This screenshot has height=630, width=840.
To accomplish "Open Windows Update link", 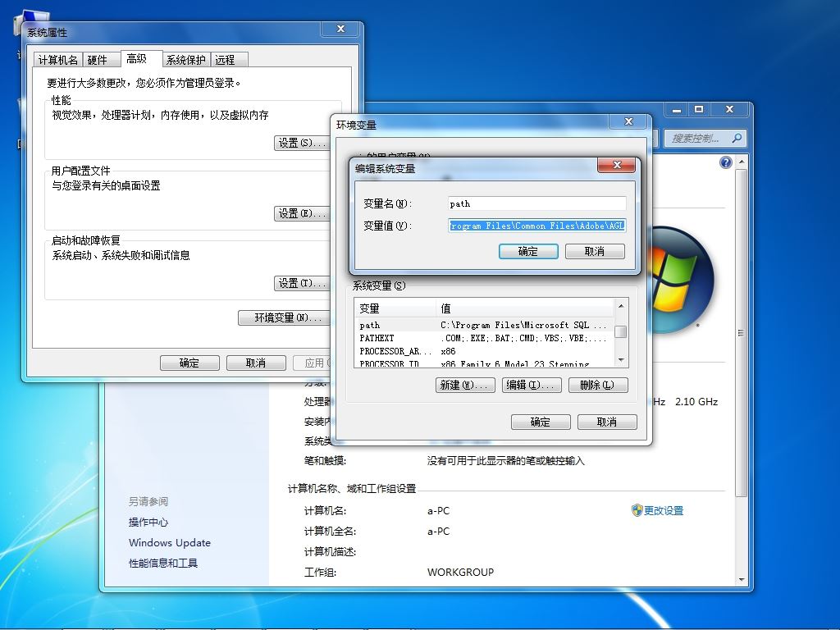I will (170, 543).
